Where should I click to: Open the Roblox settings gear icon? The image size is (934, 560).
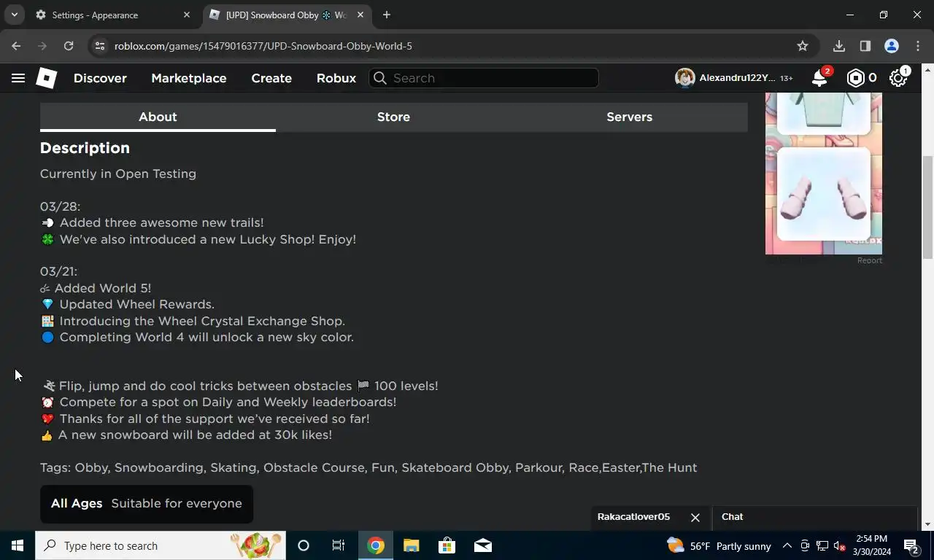(x=898, y=78)
